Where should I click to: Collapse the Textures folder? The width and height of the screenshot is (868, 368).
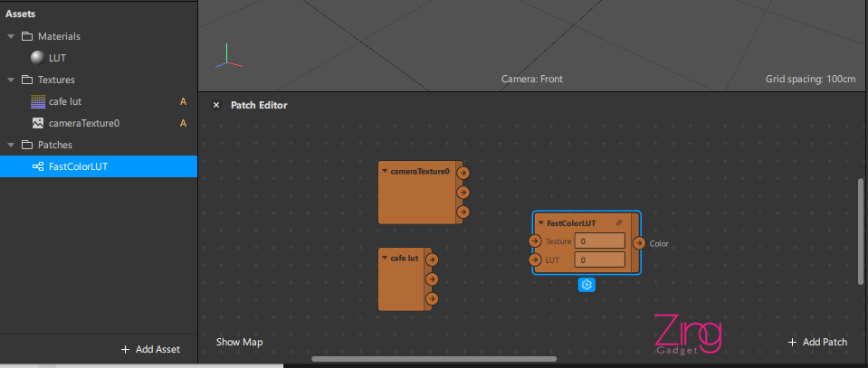coord(11,80)
